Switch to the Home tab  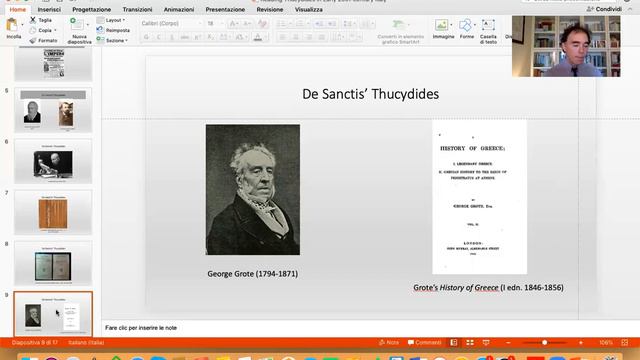18,9
